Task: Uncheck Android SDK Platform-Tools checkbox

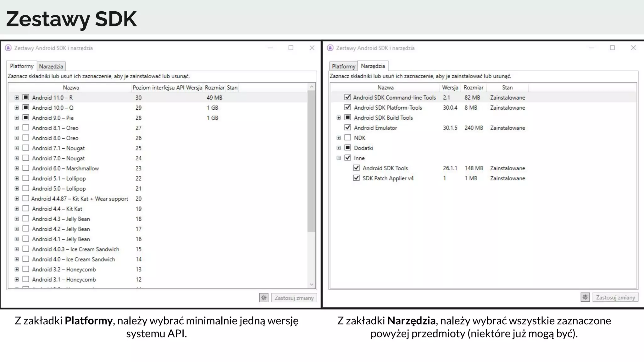Action: (347, 107)
